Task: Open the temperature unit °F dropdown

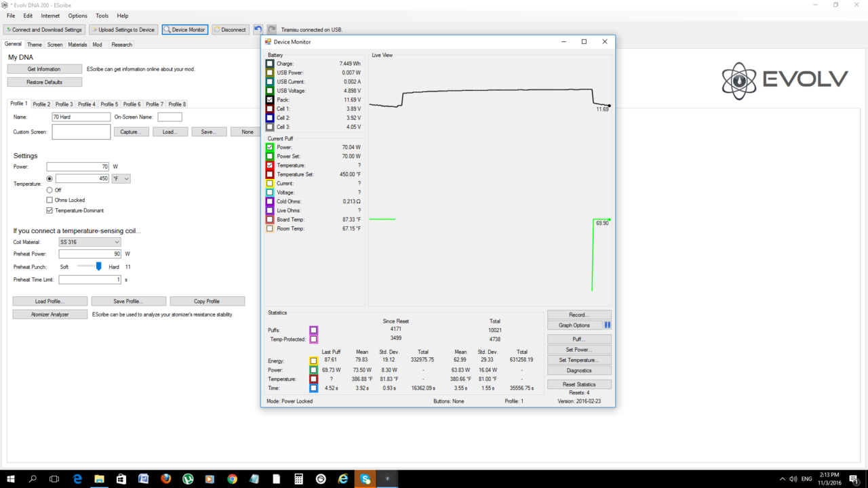Action: coord(121,179)
